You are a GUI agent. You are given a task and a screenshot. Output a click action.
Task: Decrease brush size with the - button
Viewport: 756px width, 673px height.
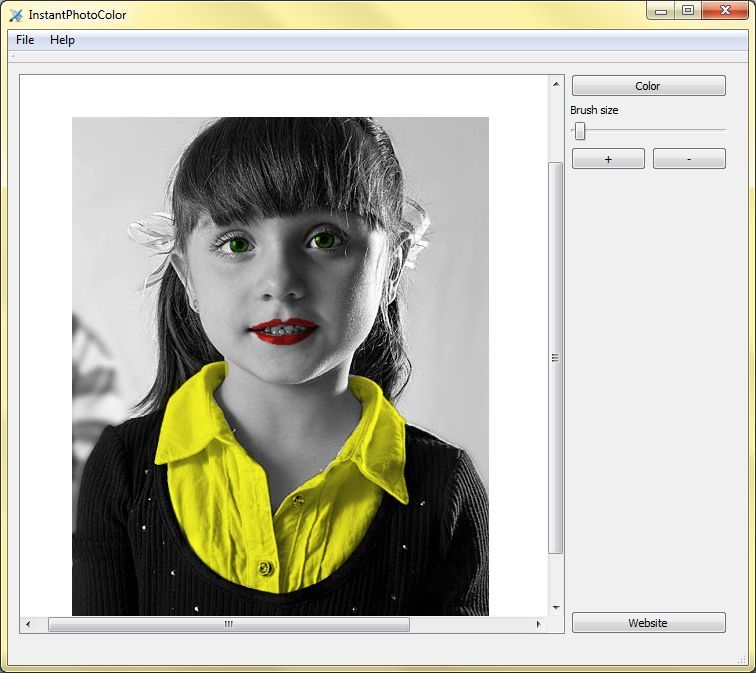(689, 159)
